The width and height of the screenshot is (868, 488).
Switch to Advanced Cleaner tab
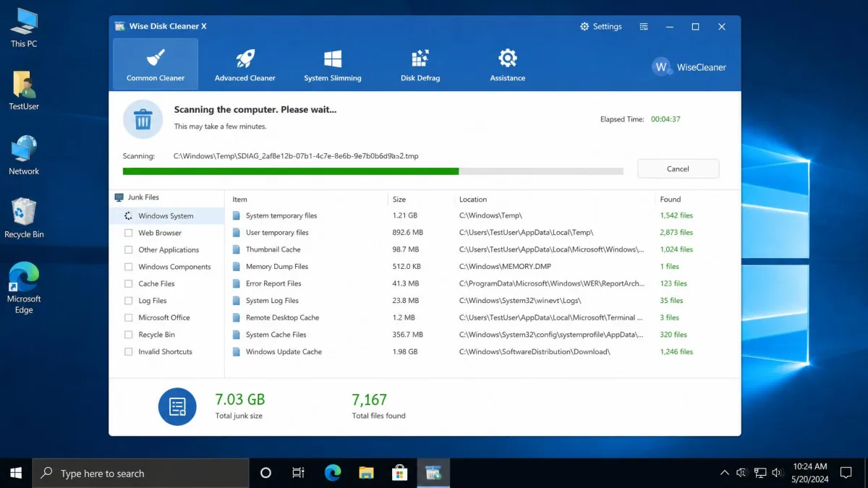pos(245,64)
